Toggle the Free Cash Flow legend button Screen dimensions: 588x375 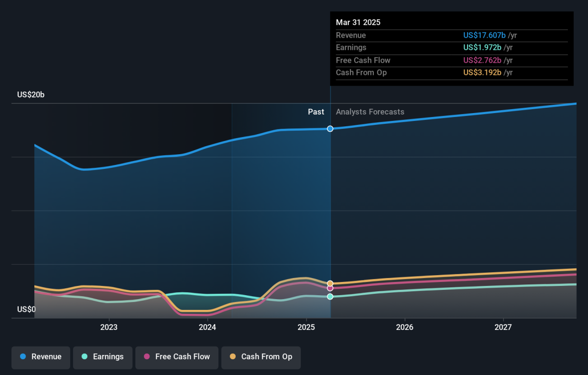coord(177,357)
